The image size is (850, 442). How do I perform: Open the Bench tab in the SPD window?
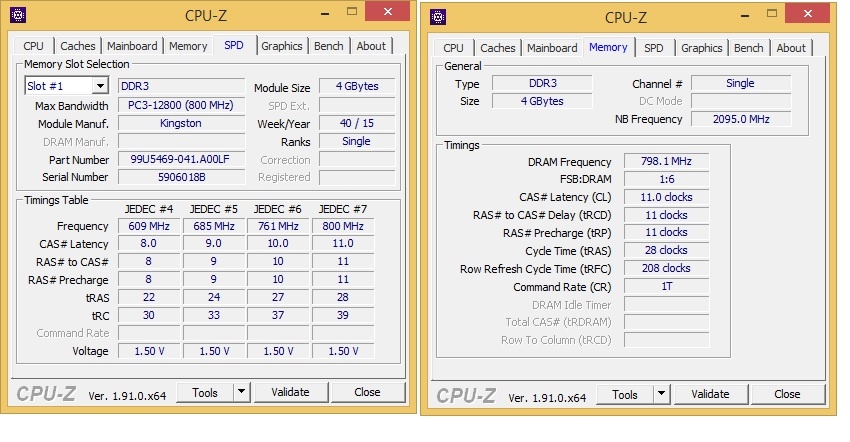tap(328, 46)
